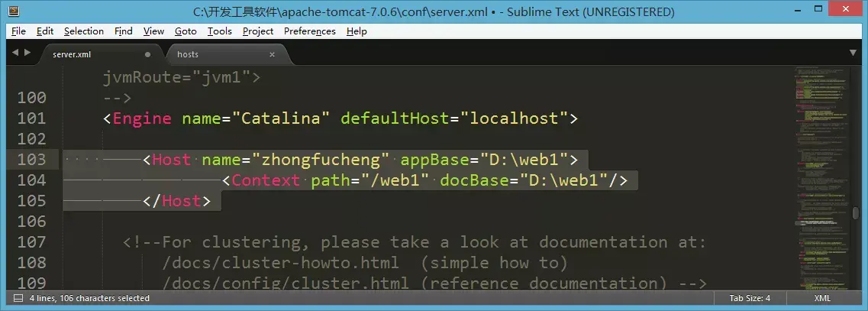This screenshot has height=311, width=868.
Task: Click the appBase attribute on line 103
Action: [435, 160]
